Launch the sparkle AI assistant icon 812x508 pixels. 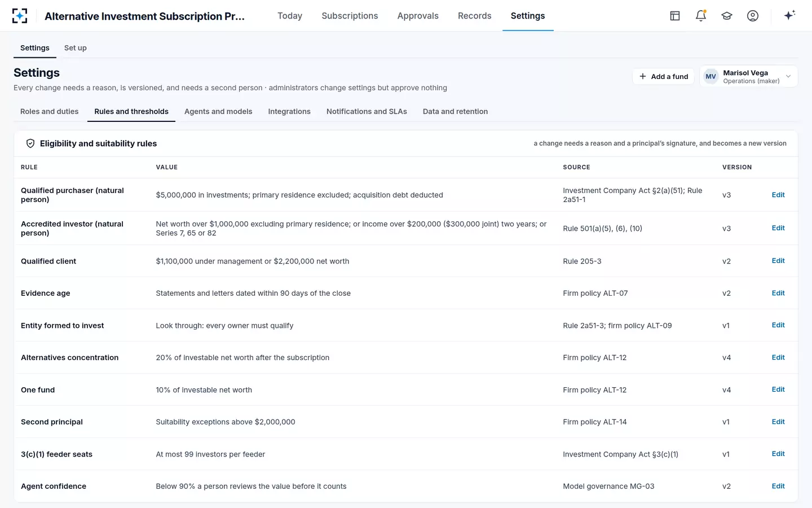point(789,15)
